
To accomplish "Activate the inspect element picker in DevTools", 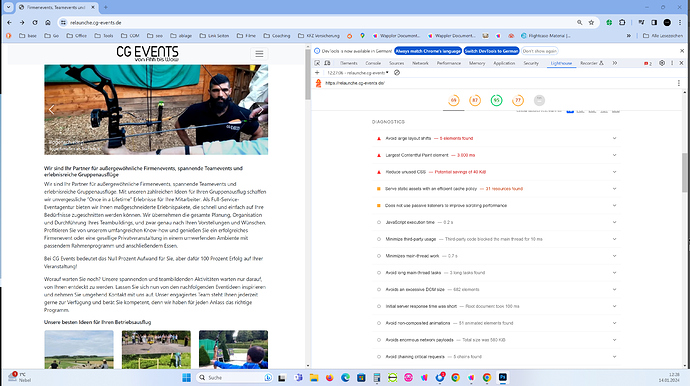I will (317, 63).
